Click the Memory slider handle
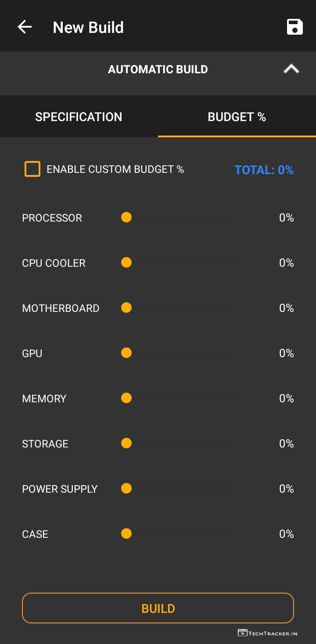The image size is (316, 644). click(x=126, y=398)
